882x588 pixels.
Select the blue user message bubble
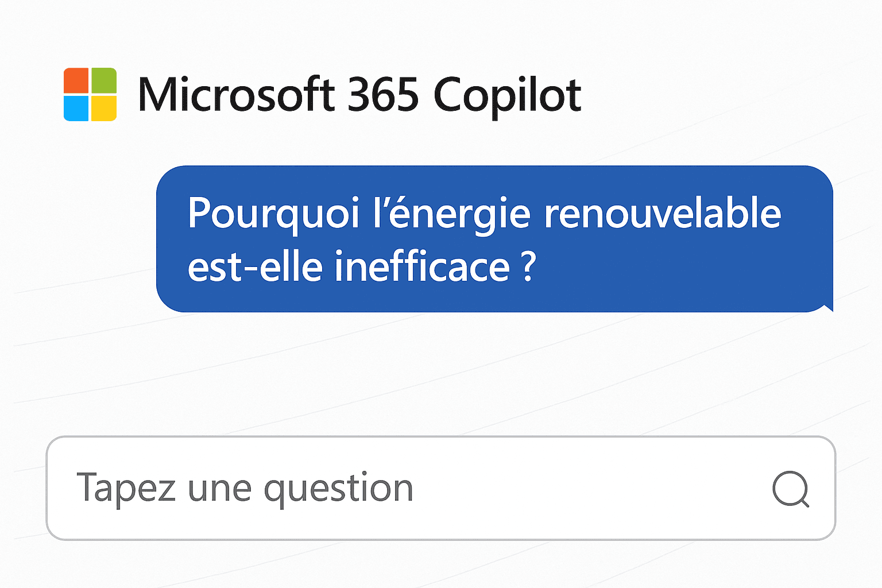(494, 239)
